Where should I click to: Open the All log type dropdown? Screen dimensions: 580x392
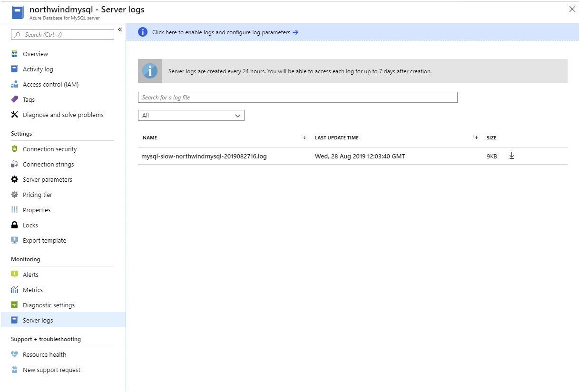coord(191,115)
